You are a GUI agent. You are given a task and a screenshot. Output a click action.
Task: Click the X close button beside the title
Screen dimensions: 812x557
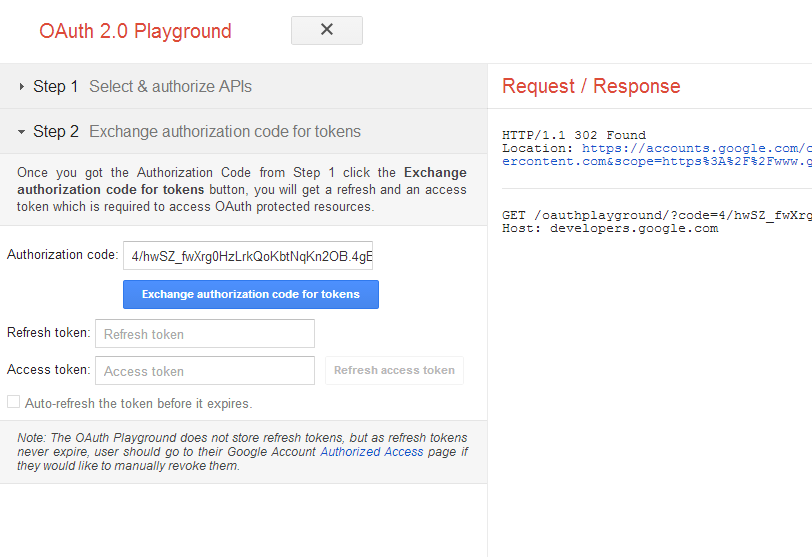(x=327, y=30)
